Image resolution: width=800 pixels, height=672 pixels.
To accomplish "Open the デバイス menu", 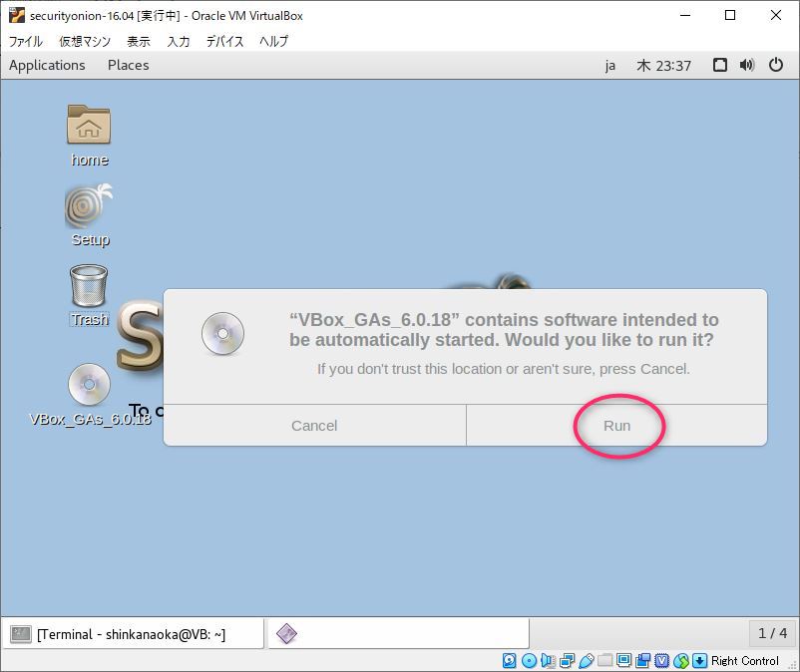I will (x=224, y=41).
